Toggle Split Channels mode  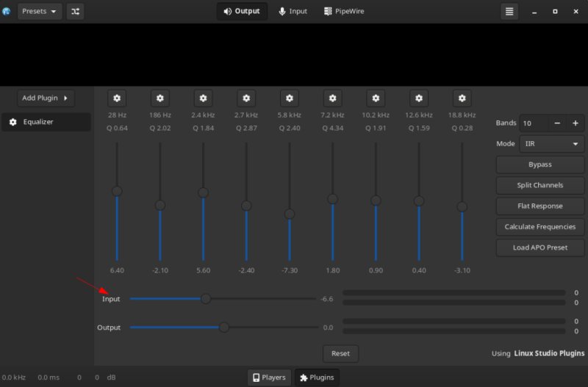click(540, 185)
